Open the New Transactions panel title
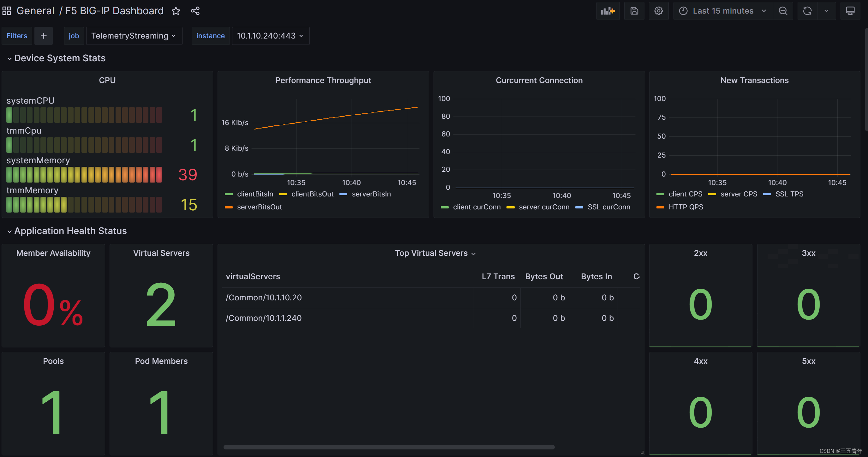 754,80
